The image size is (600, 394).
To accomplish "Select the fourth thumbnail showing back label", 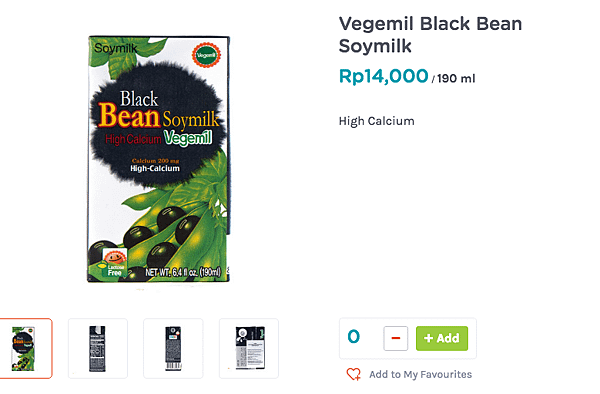I will [249, 348].
